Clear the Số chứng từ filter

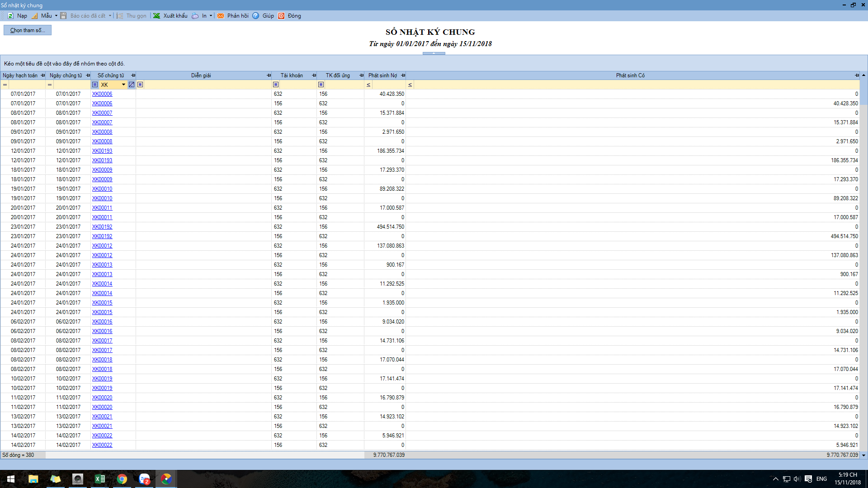(132, 84)
